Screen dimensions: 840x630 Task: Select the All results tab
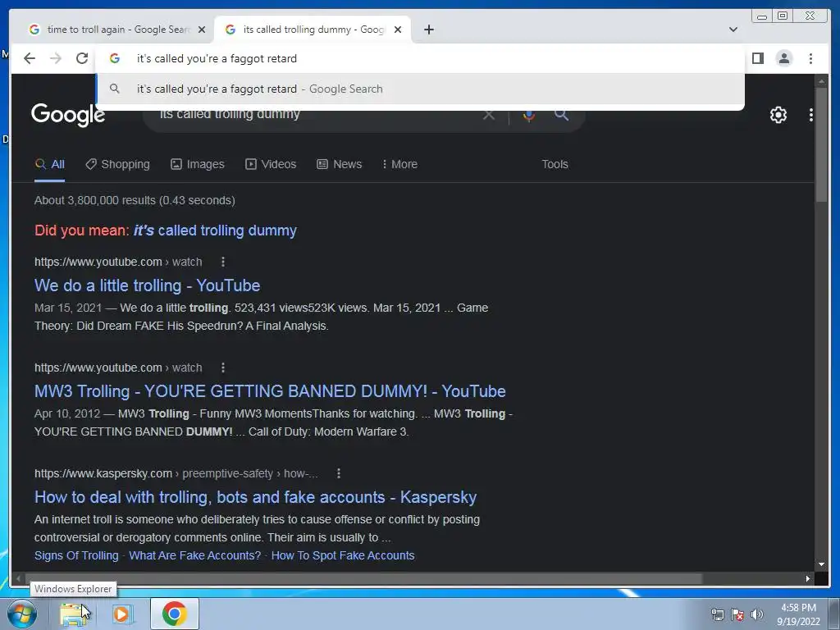coord(50,164)
